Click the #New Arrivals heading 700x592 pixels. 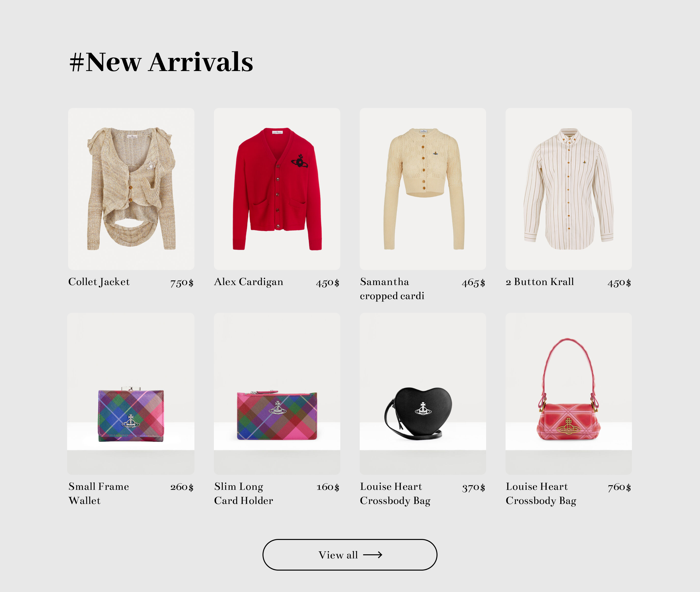tap(161, 62)
